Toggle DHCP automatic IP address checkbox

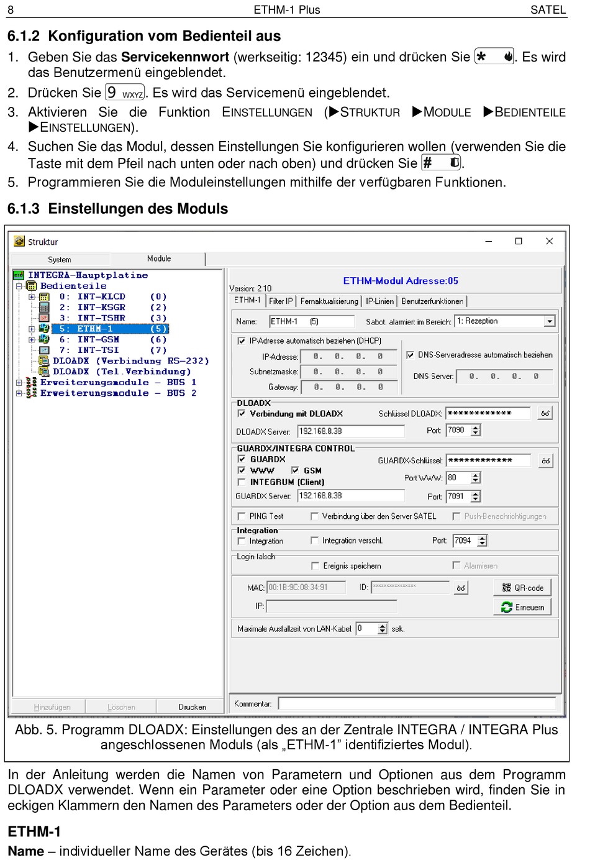point(242,340)
